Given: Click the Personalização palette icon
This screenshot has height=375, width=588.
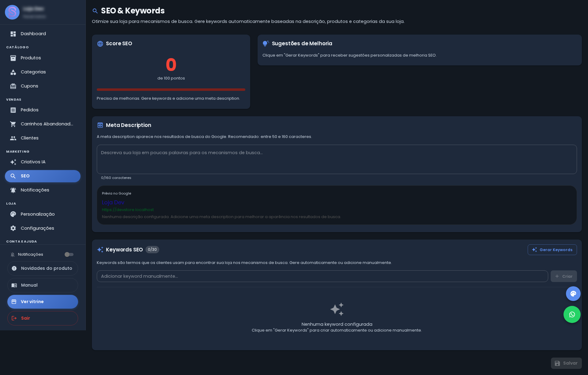Looking at the screenshot, I should pyautogui.click(x=13, y=214).
